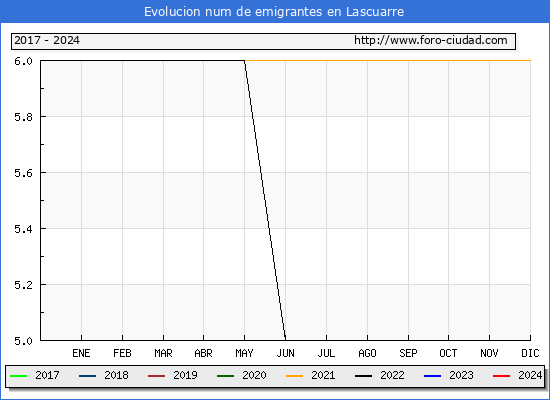Click the 2020 dark green legend swatch
550x400 pixels.
pos(226,376)
